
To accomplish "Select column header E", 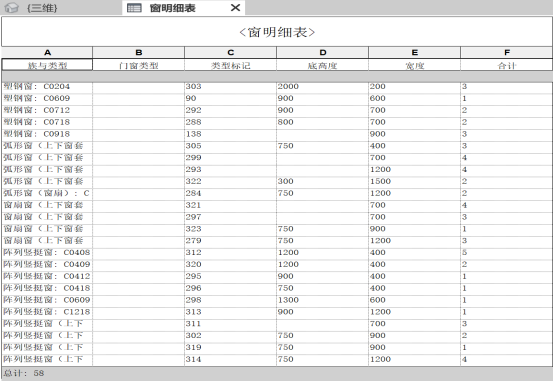I will (x=414, y=53).
